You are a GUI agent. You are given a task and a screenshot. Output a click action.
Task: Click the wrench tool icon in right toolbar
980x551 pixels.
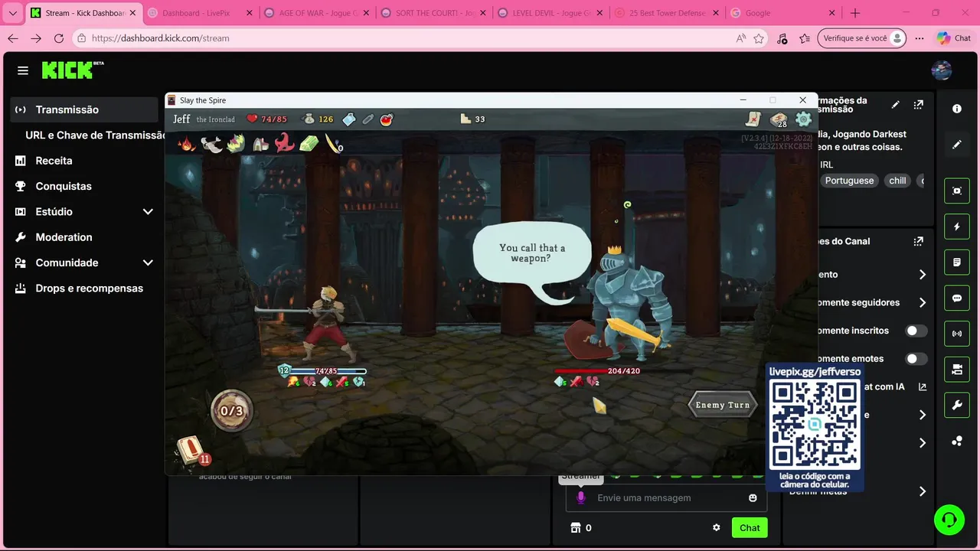pos(957,406)
